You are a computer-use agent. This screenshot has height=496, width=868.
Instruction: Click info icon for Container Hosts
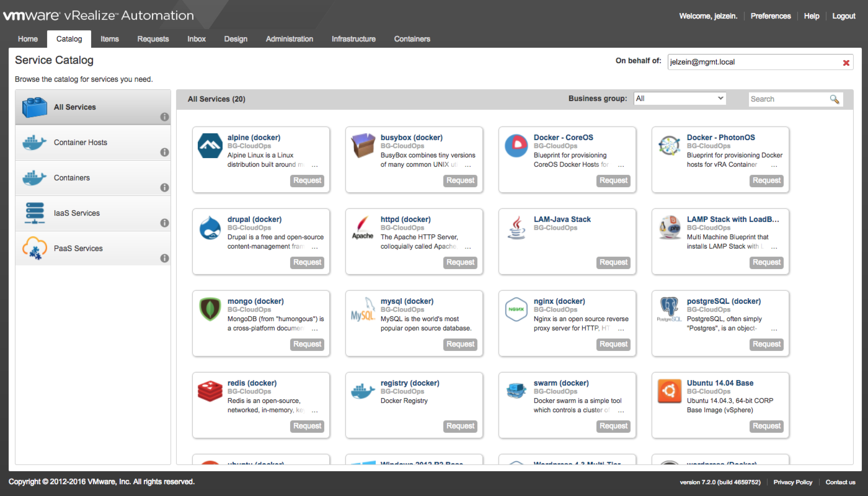(x=164, y=152)
